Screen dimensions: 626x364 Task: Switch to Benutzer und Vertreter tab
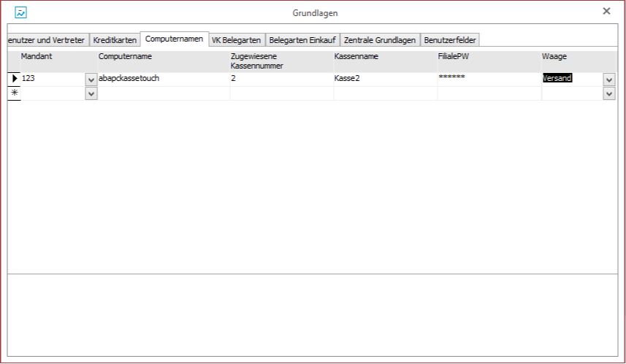click(x=46, y=40)
